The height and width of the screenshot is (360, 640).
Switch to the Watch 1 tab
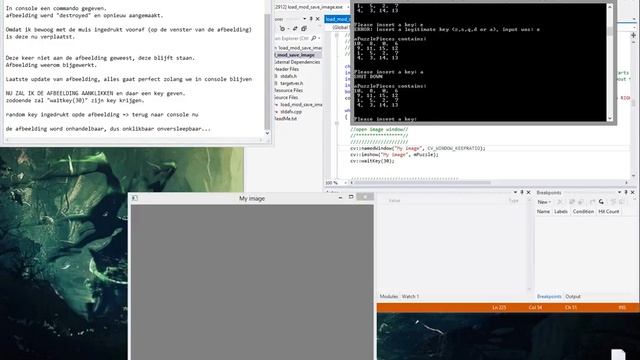(410, 296)
